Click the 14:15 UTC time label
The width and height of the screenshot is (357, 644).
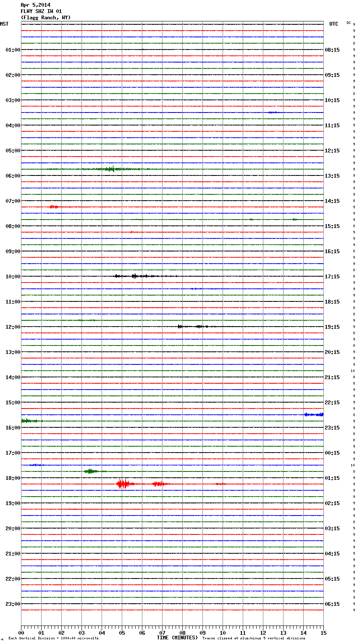332,201
